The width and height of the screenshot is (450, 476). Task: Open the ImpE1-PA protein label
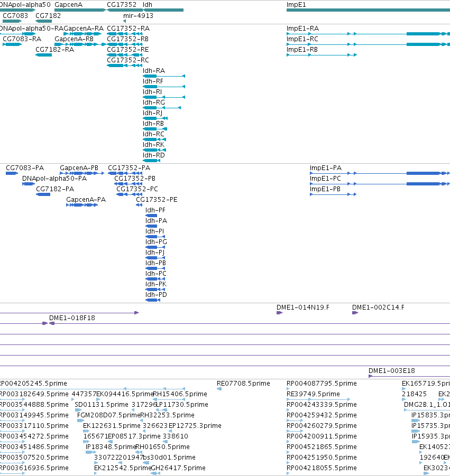click(x=326, y=168)
